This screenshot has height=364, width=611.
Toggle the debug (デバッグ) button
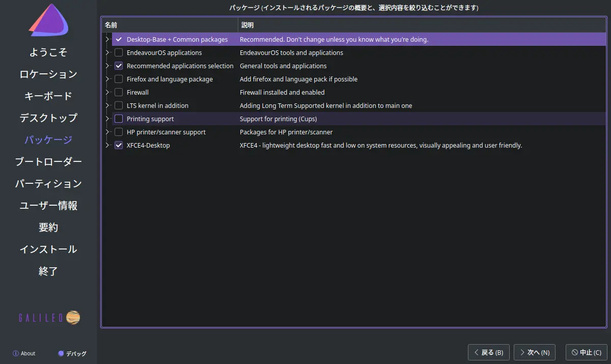point(72,353)
